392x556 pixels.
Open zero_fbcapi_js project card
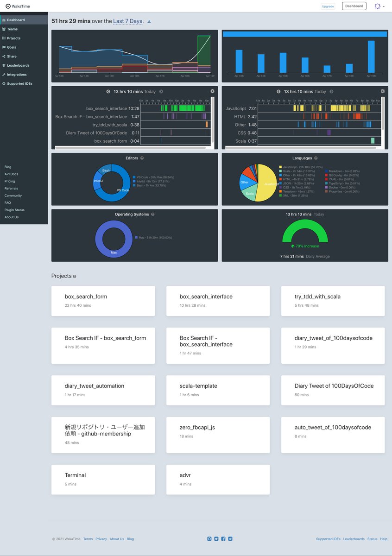tap(218, 435)
